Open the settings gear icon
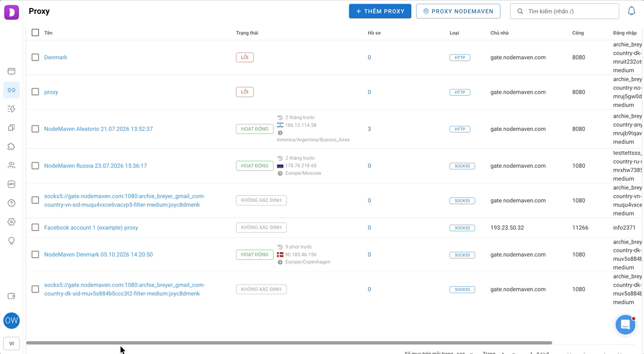This screenshot has height=354, width=644. point(11,222)
